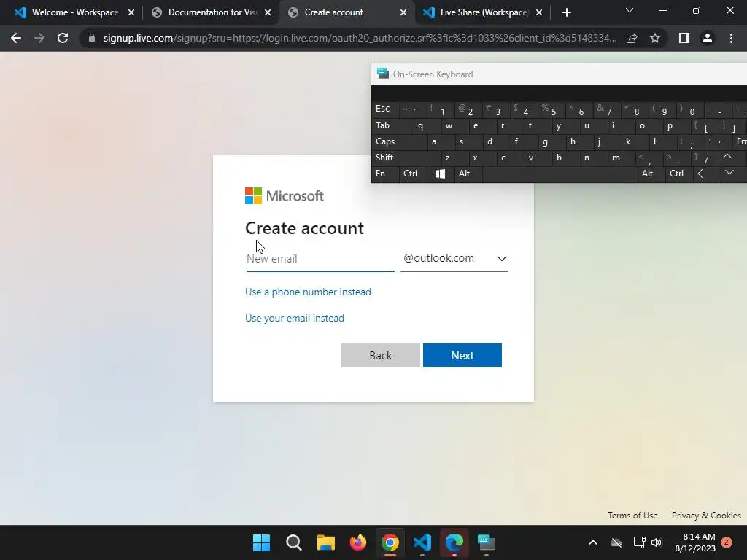Open Privacy & Cookies link

[706, 516]
